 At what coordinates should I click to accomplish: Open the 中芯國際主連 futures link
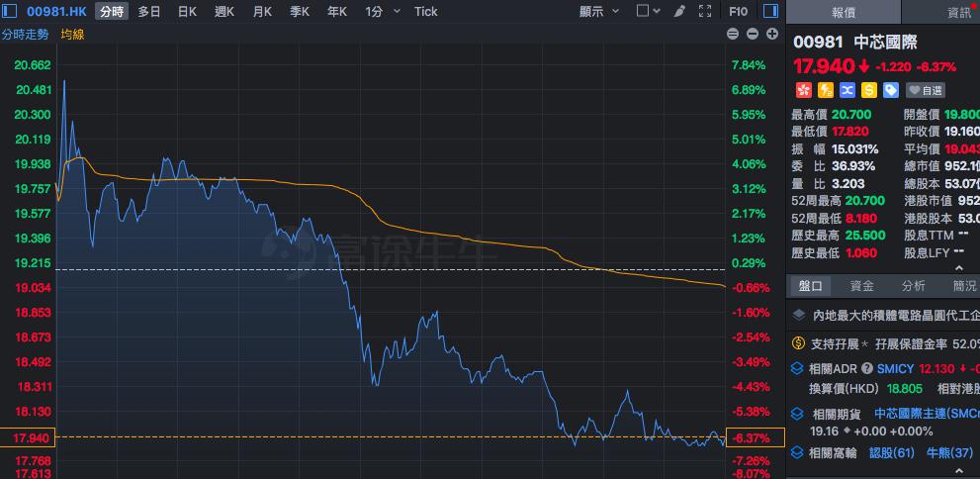(x=927, y=414)
